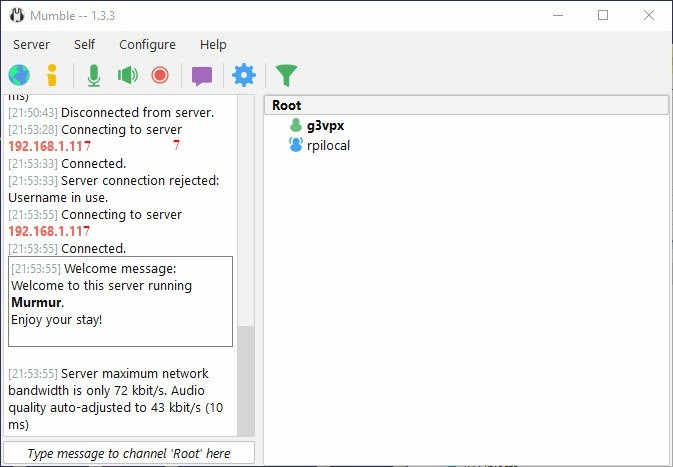Open the Connect to server globe icon
The image size is (673, 467).
click(x=19, y=75)
